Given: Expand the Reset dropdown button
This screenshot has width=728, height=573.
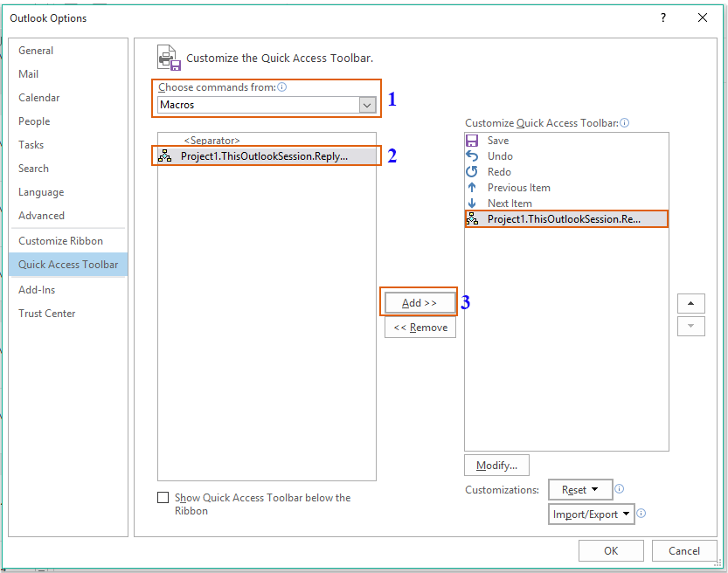Looking at the screenshot, I should [x=580, y=489].
